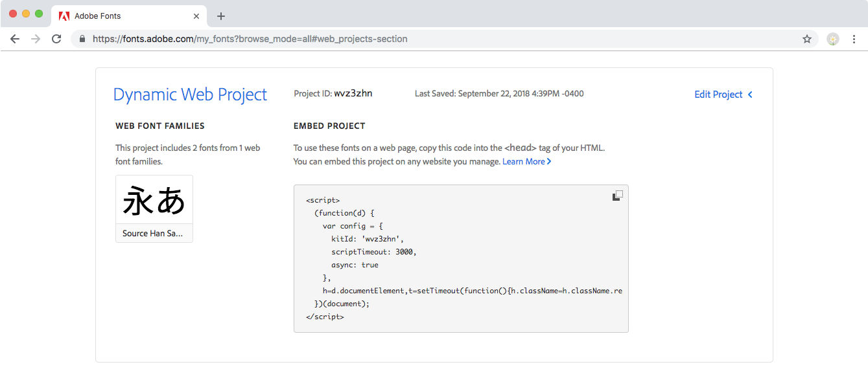The height and width of the screenshot is (371, 868).
Task: Click the Source Han Sa... font label
Action: [153, 233]
